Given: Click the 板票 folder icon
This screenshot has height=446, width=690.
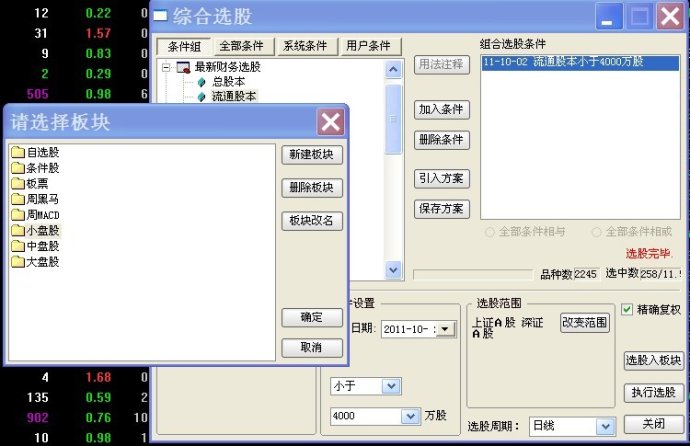Looking at the screenshot, I should pyautogui.click(x=18, y=183).
